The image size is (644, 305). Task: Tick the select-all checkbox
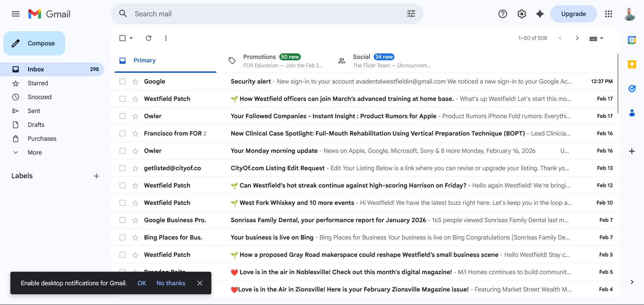122,38
